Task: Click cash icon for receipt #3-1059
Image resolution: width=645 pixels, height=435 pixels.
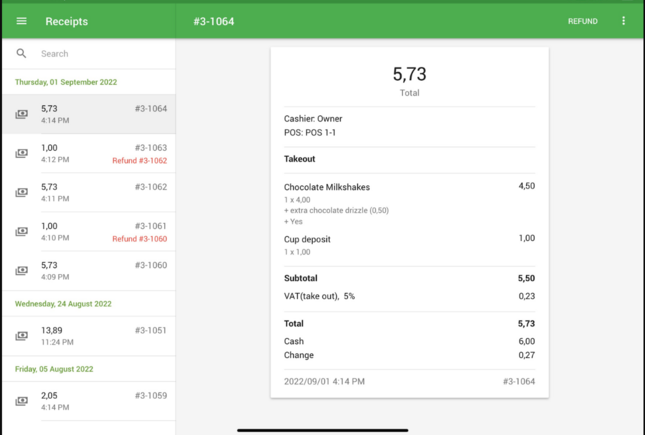Action: [x=22, y=401]
